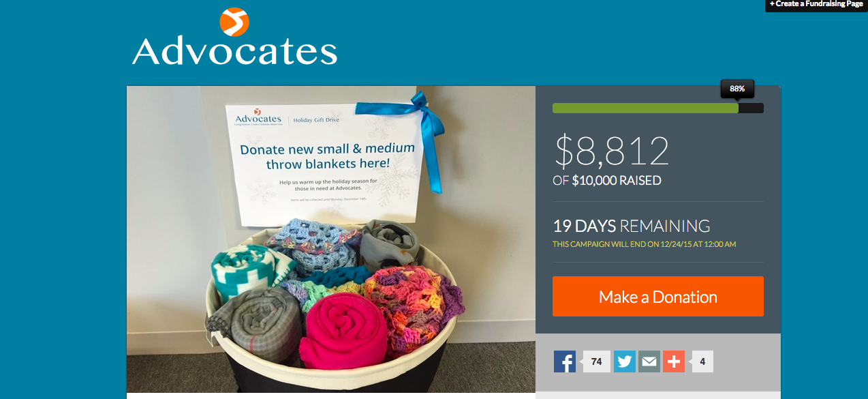The width and height of the screenshot is (868, 399).
Task: Click the green fundraising progress bar
Action: tap(645, 108)
